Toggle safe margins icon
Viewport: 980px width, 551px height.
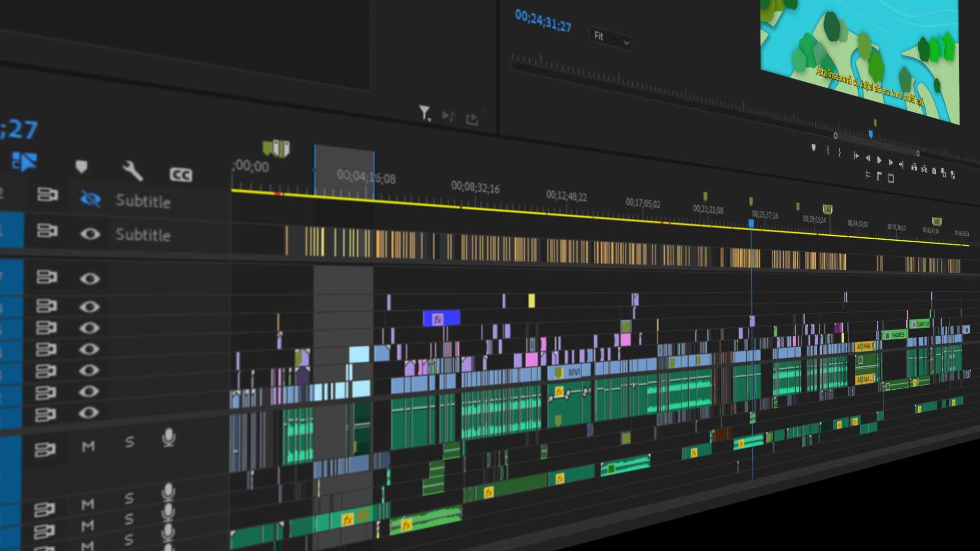(x=891, y=178)
